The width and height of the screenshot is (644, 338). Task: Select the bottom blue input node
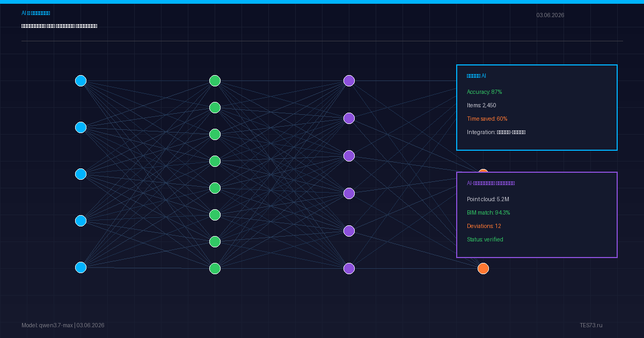point(80,267)
